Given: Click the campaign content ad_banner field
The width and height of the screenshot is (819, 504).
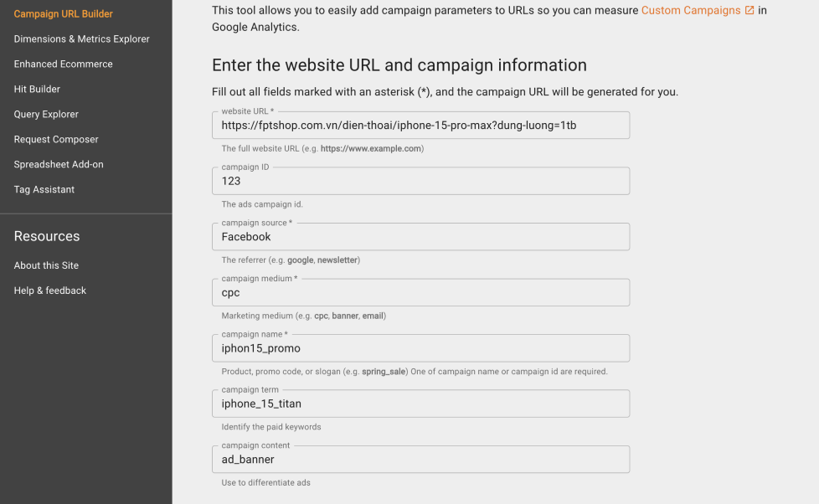Looking at the screenshot, I should [x=420, y=459].
